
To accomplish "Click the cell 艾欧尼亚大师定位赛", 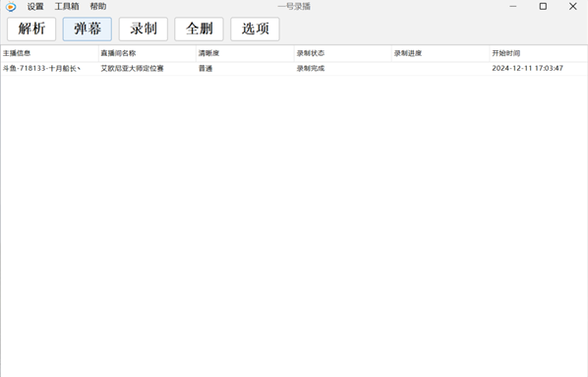I will coord(132,68).
